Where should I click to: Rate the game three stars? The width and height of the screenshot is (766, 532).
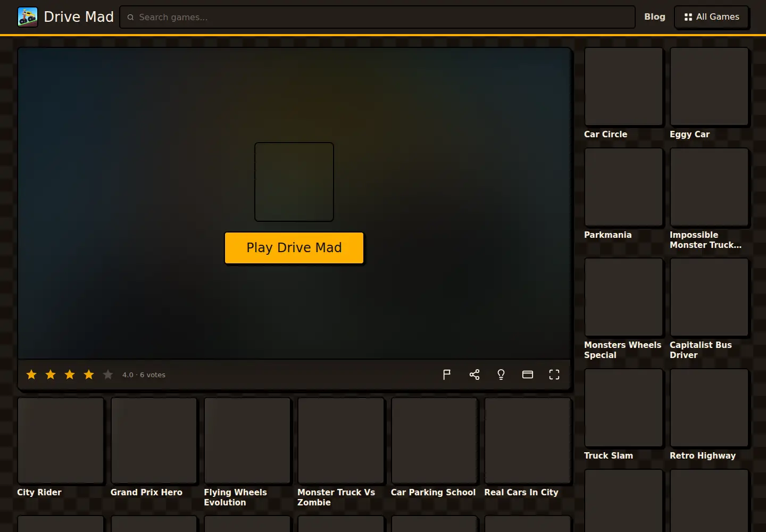click(70, 375)
